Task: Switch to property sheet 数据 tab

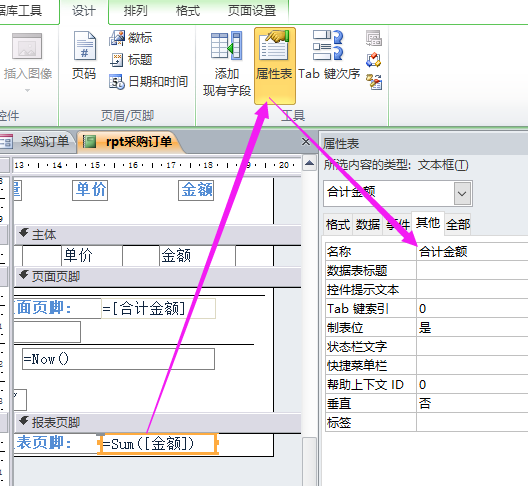Action: (x=368, y=224)
